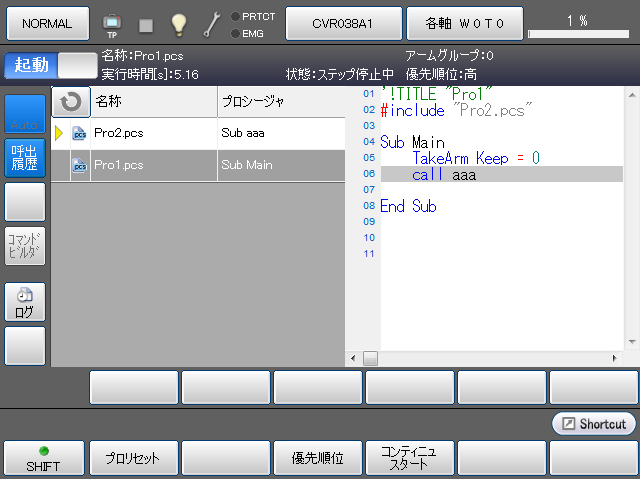Click the Pro1.pcs file icon
This screenshot has height=479, width=640.
pos(79,165)
